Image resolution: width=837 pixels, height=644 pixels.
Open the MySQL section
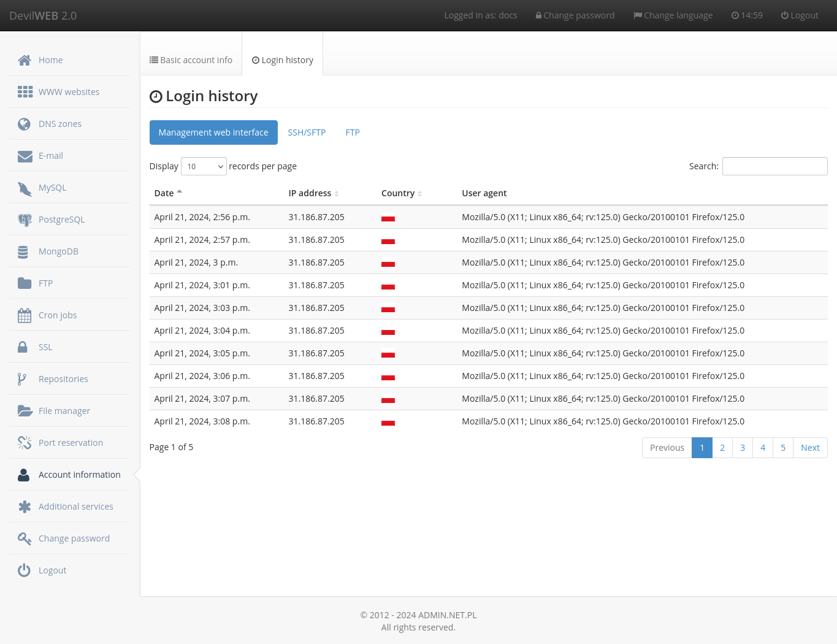(x=52, y=187)
